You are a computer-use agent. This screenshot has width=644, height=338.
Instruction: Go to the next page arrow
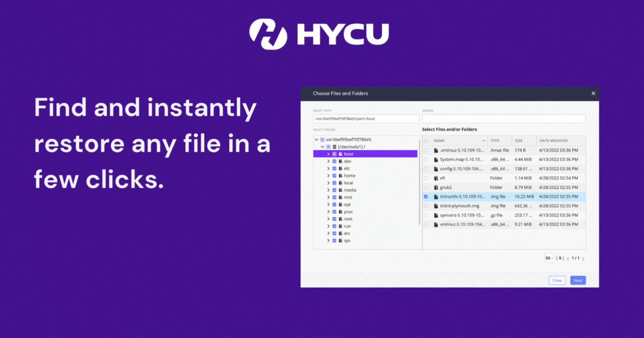pos(583,259)
